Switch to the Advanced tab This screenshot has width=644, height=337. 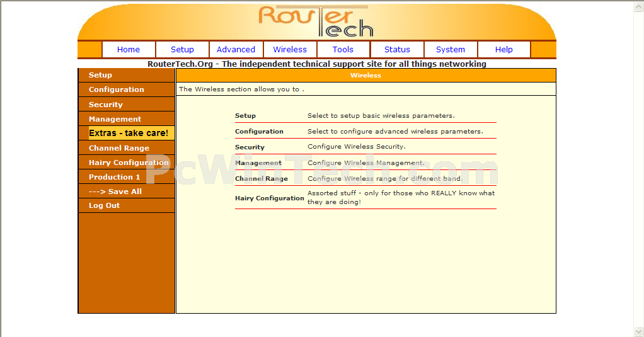(x=236, y=50)
